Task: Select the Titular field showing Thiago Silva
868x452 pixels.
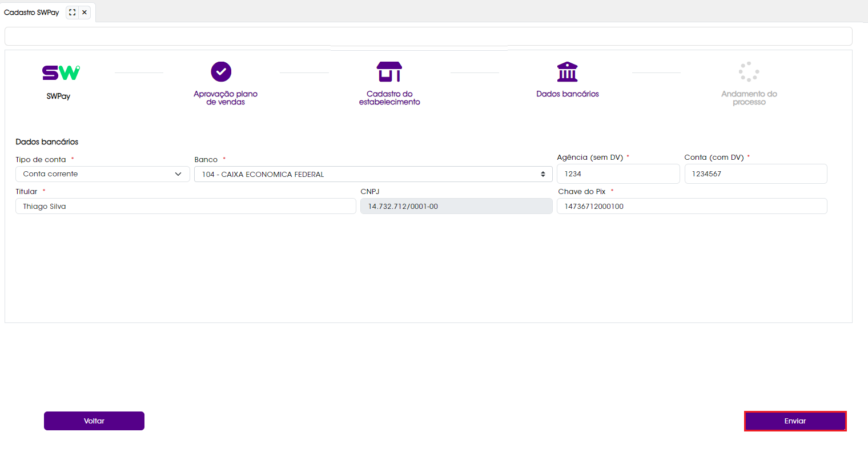Action: pos(185,206)
